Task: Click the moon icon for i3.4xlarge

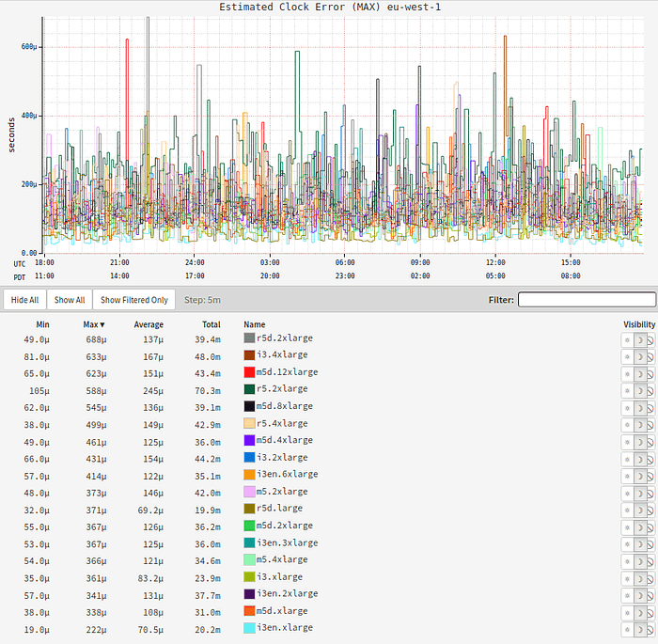Action: (638, 355)
